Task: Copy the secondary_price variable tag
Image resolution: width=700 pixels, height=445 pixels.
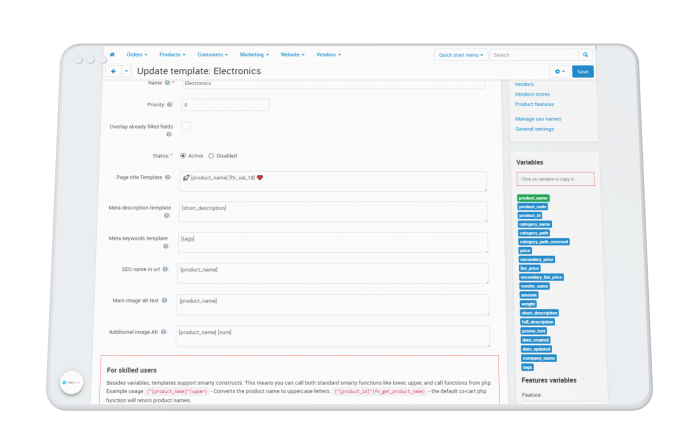Action: click(x=537, y=259)
